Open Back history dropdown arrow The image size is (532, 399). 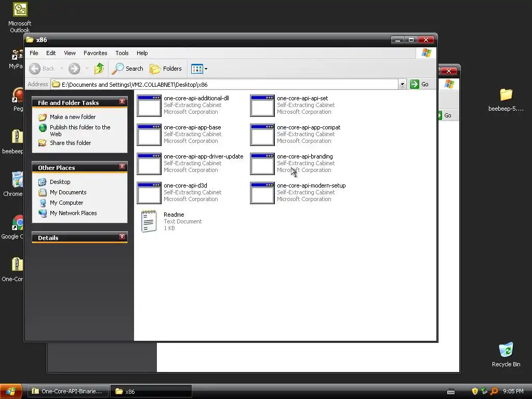[61, 69]
